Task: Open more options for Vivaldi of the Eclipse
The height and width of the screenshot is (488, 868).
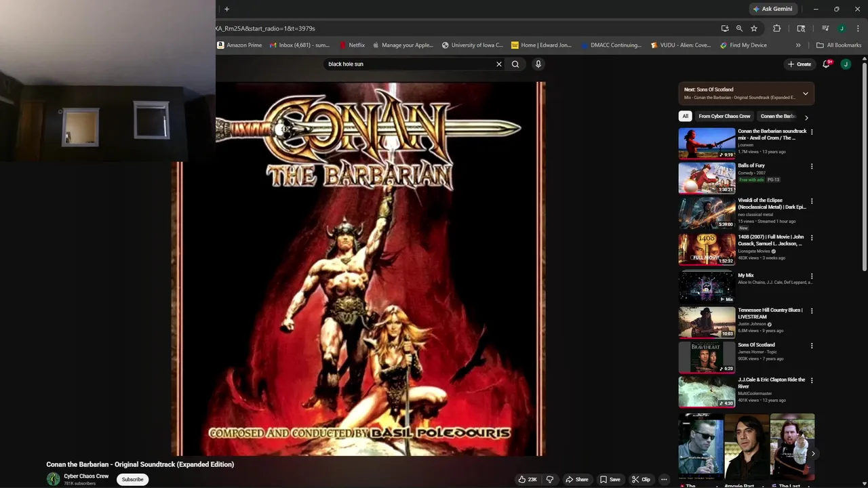Action: coord(812,201)
